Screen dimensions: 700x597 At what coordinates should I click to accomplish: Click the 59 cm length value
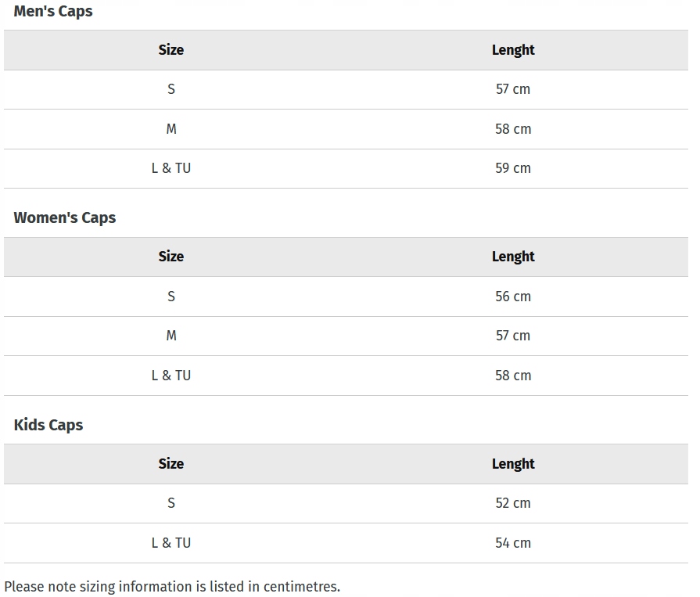pyautogui.click(x=513, y=168)
